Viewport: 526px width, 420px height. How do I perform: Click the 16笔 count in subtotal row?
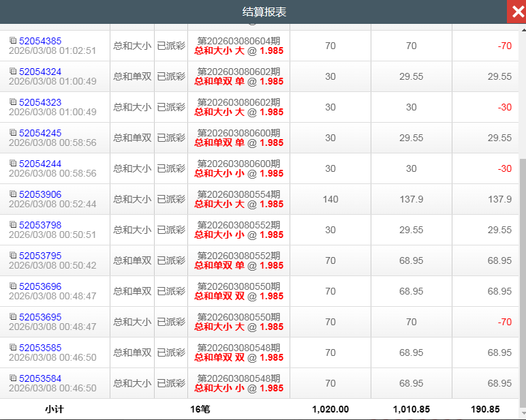pos(200,409)
